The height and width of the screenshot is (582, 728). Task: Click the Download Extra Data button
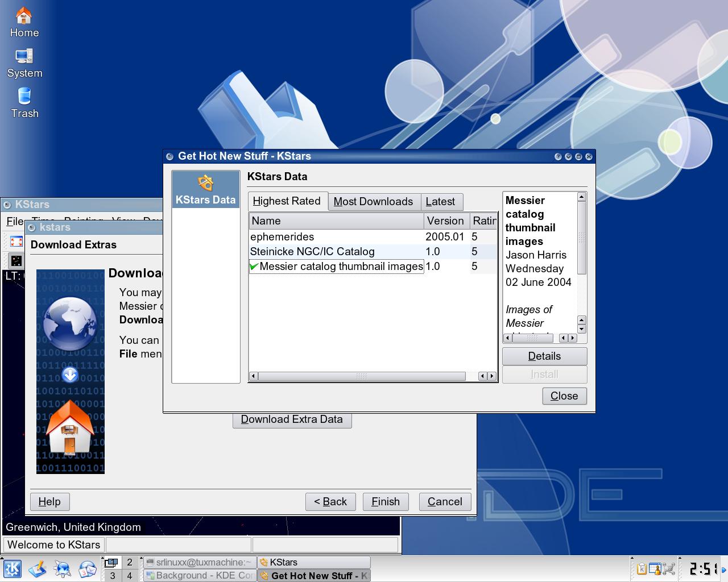(x=292, y=420)
